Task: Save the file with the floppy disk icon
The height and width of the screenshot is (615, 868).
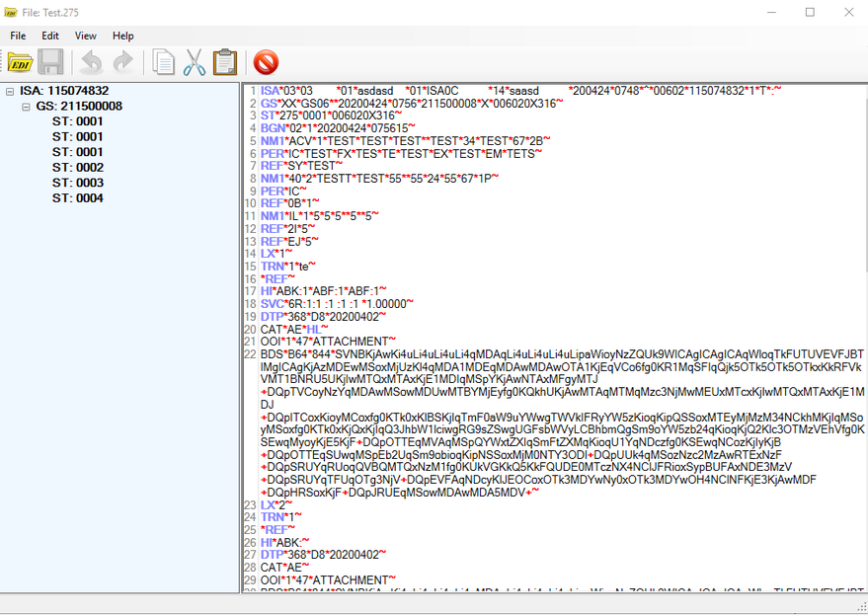Action: pos(50,62)
